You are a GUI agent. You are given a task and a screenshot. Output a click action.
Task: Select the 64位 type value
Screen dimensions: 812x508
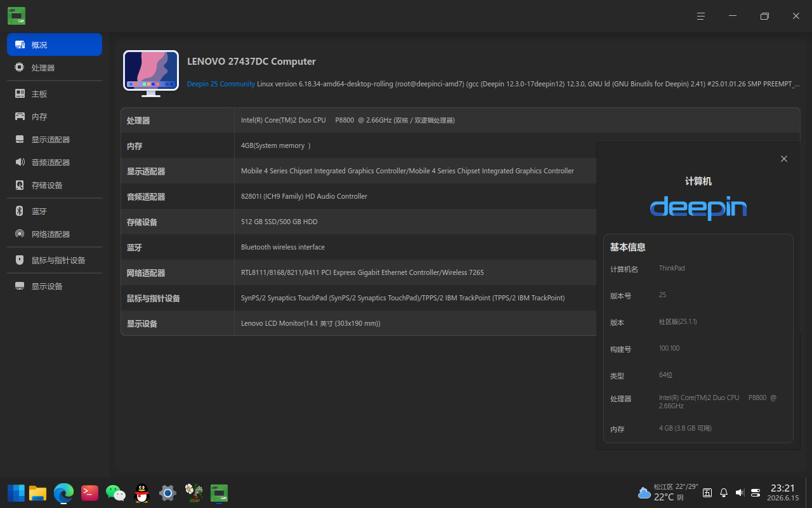(x=666, y=375)
